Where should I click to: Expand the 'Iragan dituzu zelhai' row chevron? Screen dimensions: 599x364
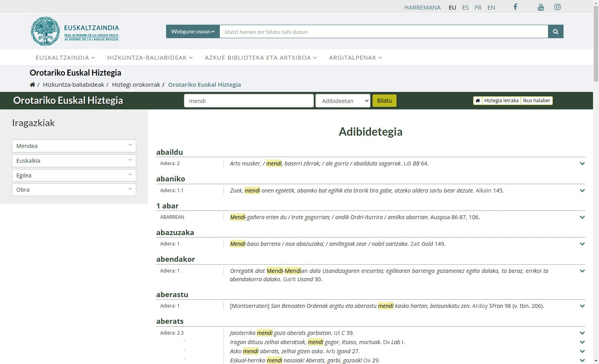pyautogui.click(x=582, y=342)
